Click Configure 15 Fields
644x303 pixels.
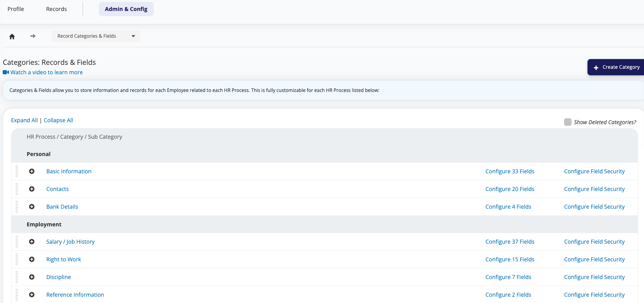(510, 259)
